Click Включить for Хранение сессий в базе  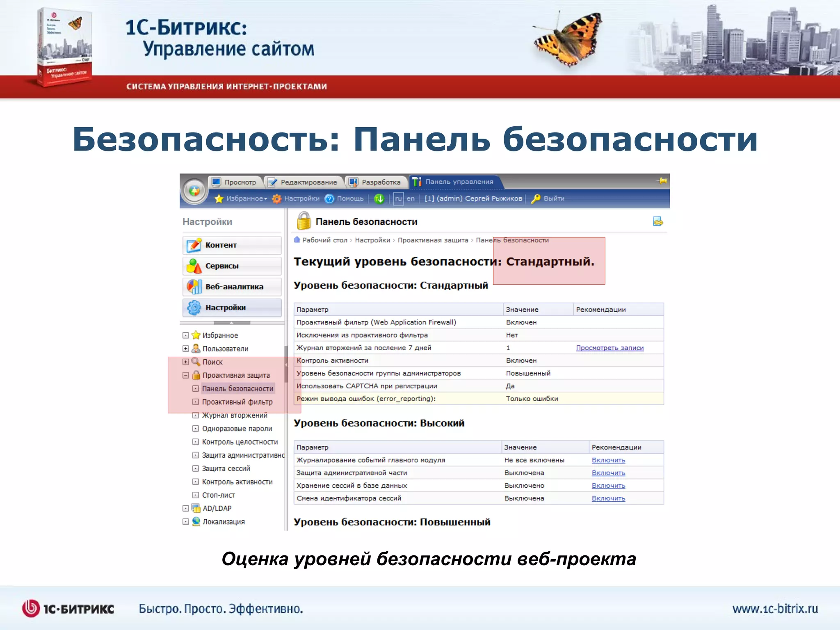pyautogui.click(x=608, y=486)
